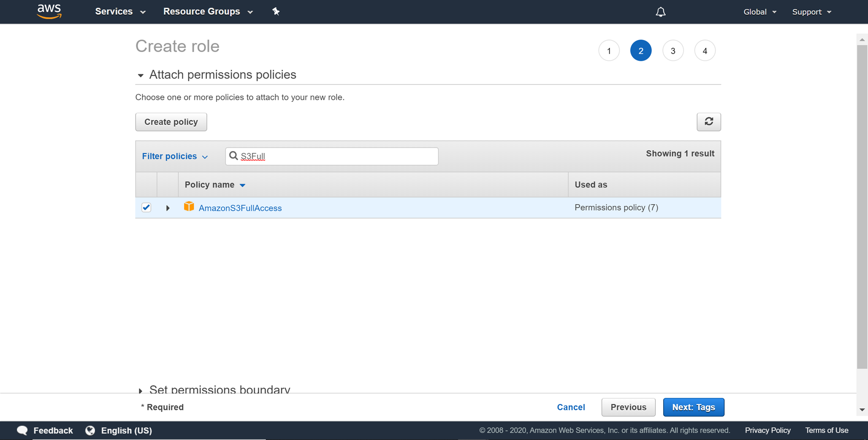Screen dimensions: 868x440
Task: Click the Cancel link
Action: pos(571,407)
